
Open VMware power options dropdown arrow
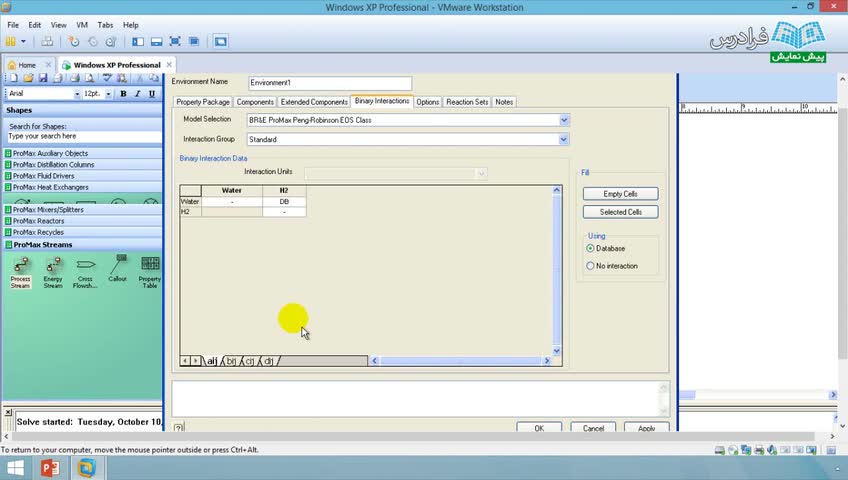[x=23, y=41]
